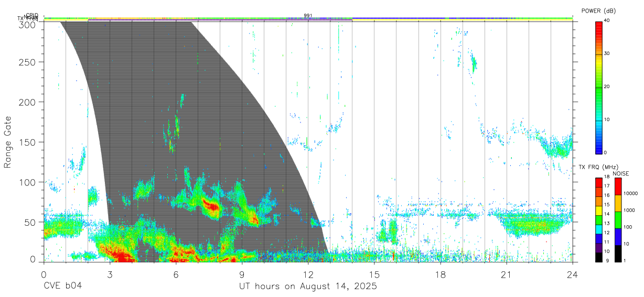The image size is (644, 297).
Task: Click the 13 MHz label on TX FRQ scale
Action: click(x=606, y=223)
